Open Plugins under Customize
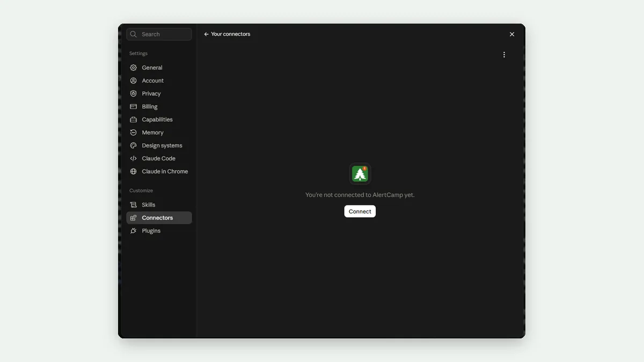Screen dimensions: 644x362 pyautogui.click(x=159, y=231)
